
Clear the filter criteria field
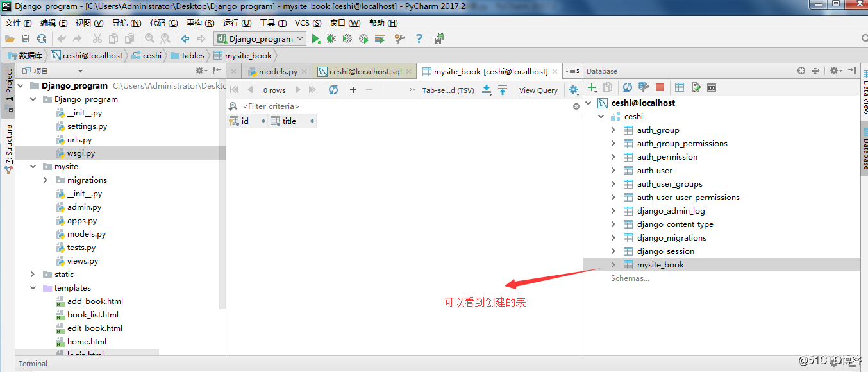576,106
